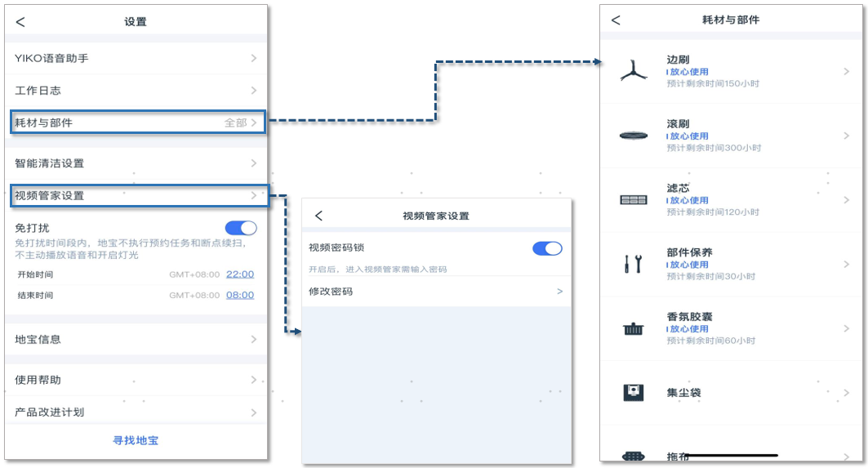Disable the 视频密码锁 video password lock switch

point(547,248)
